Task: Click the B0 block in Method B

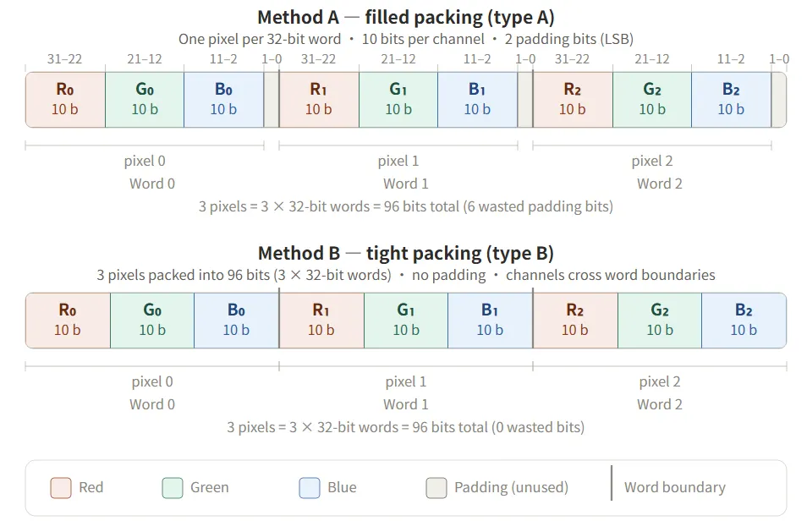Action: click(236, 320)
